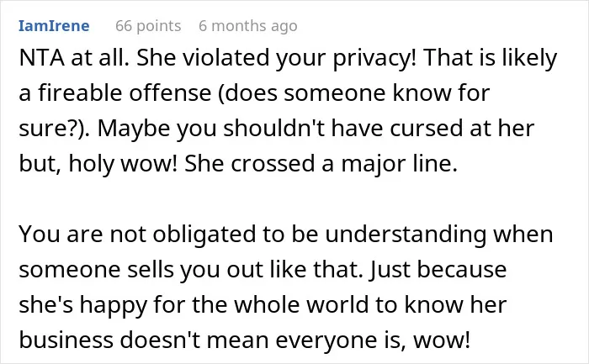Image resolution: width=589 pixels, height=364 pixels.
Task: Click the word NTA in the comment
Action: (x=42, y=58)
